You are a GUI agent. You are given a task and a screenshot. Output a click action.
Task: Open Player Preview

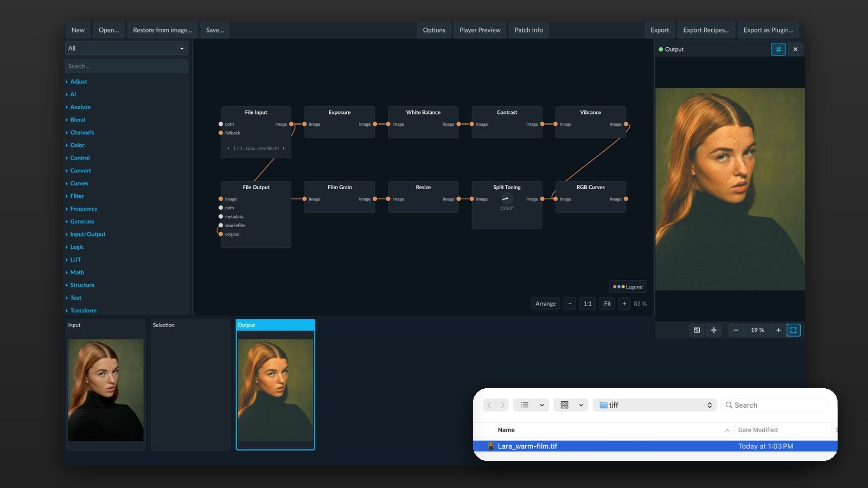480,30
